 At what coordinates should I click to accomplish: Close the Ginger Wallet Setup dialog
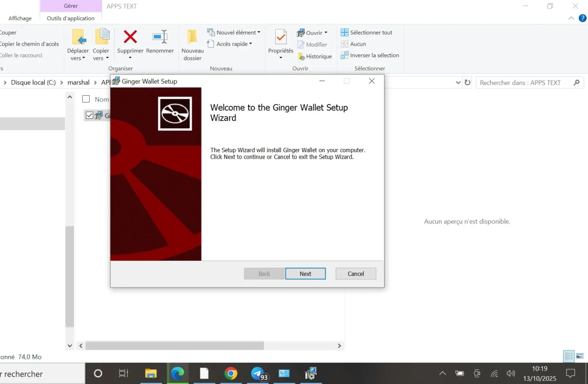372,81
